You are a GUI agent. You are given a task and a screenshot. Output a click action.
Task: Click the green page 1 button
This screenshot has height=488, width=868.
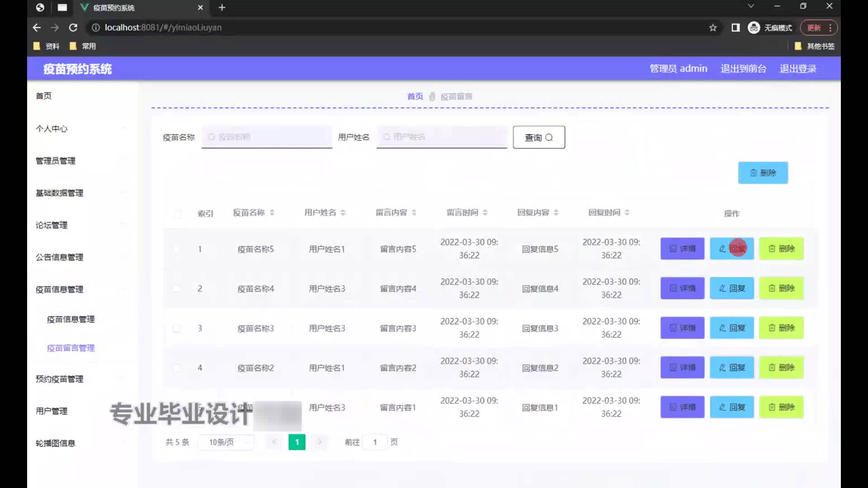click(x=297, y=442)
